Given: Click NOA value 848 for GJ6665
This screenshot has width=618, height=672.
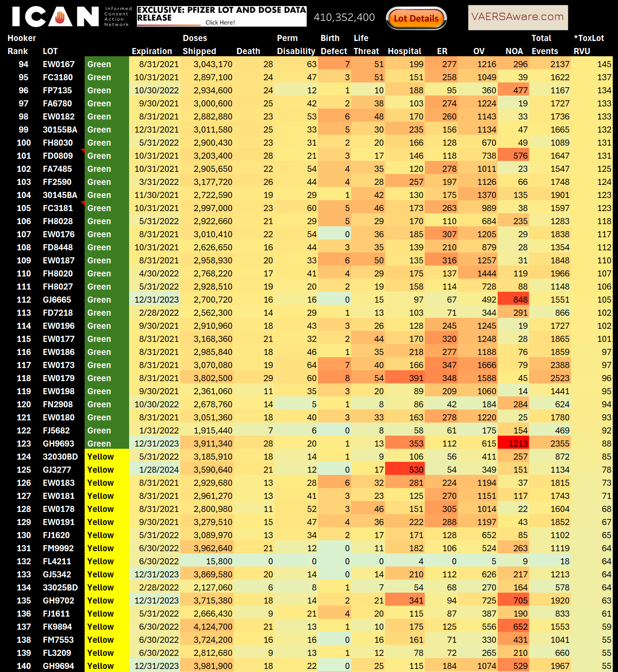Looking at the screenshot, I should point(513,300).
